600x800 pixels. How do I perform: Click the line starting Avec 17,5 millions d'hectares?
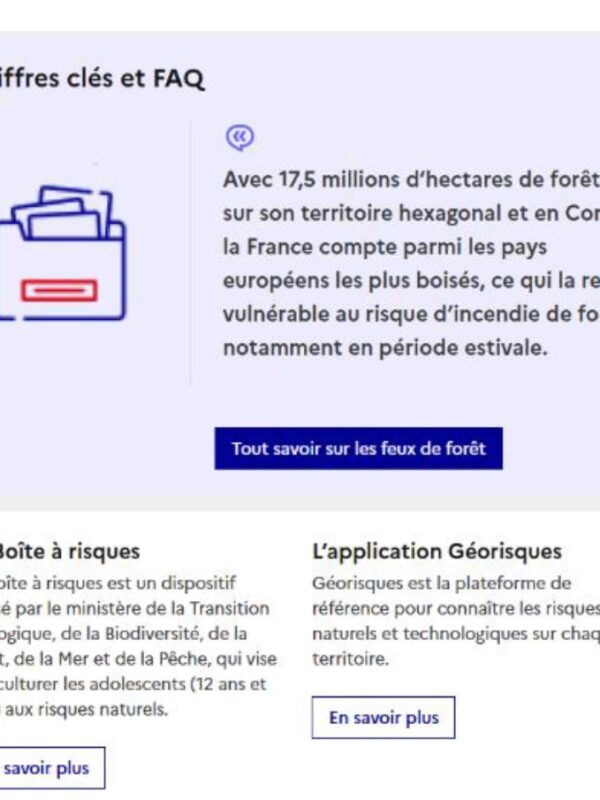click(x=411, y=180)
